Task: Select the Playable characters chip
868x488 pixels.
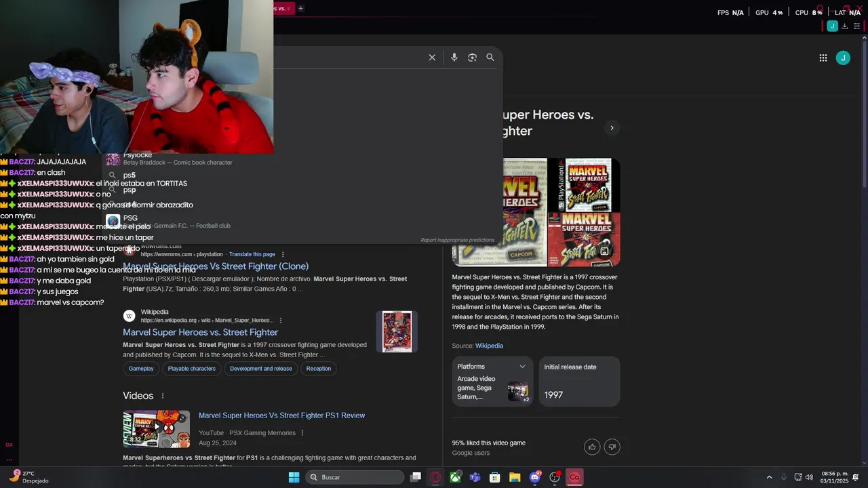Action: [192, 369]
